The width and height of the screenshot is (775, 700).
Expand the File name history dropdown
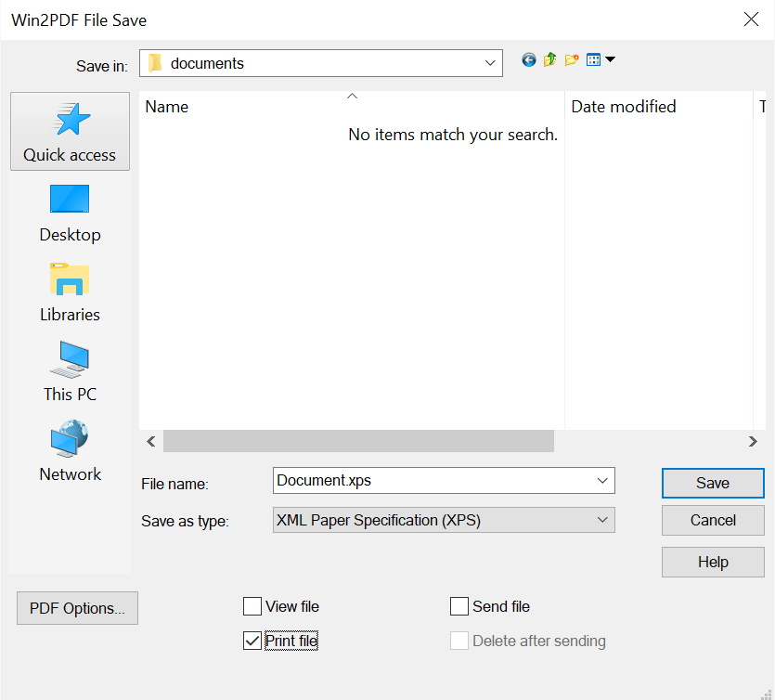(602, 480)
